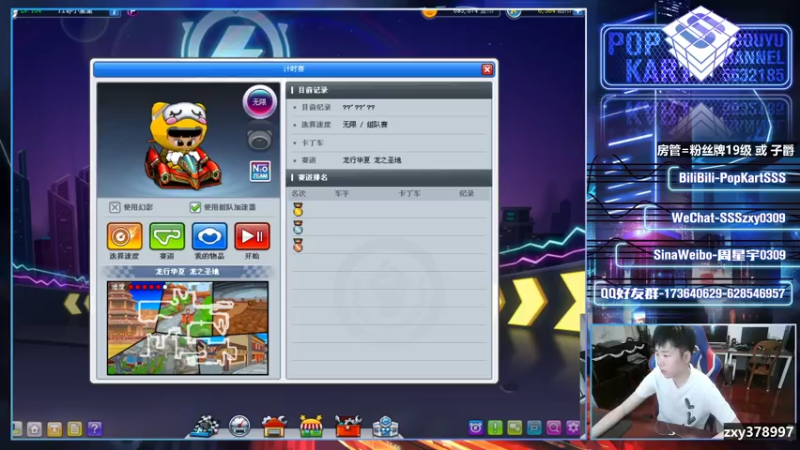Click the SinaWeibo-周星宇0309 overlay label
The image size is (800, 450).
(x=719, y=255)
